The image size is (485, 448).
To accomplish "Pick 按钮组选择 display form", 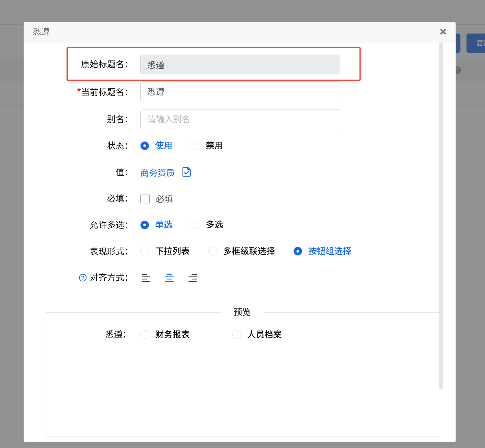I will tap(298, 251).
